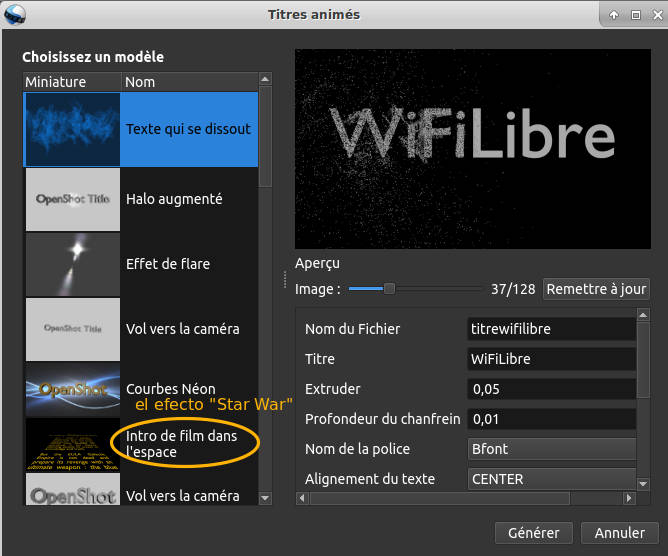This screenshot has width=668, height=556.
Task: Click the Star Wars style intro thumbnail
Action: tap(73, 445)
